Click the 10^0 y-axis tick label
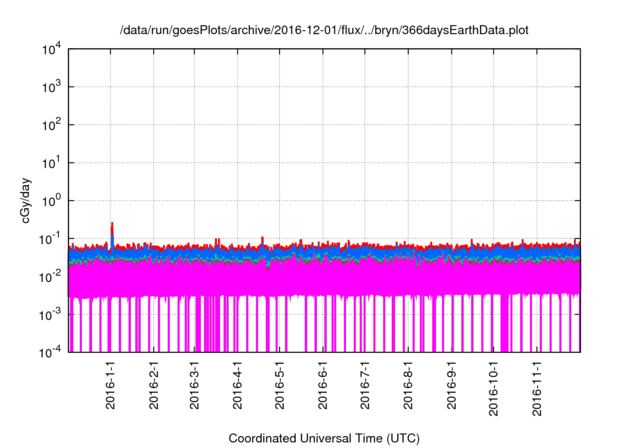Screen dimensions: 640x448 point(50,201)
